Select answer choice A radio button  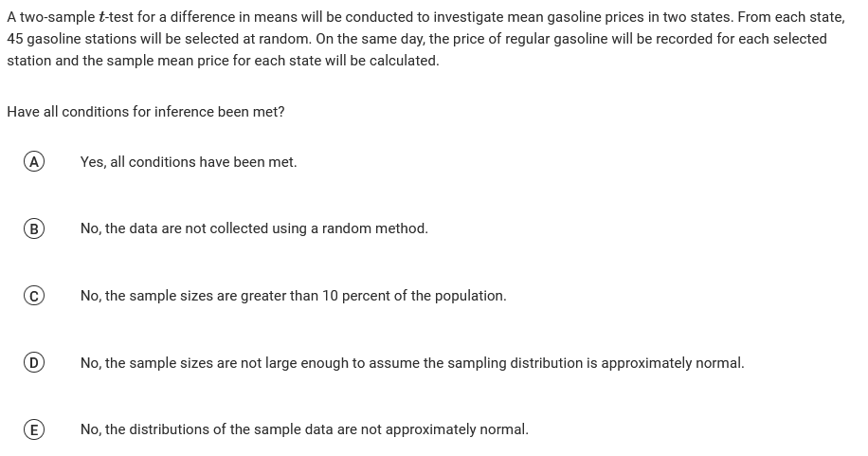pos(33,162)
